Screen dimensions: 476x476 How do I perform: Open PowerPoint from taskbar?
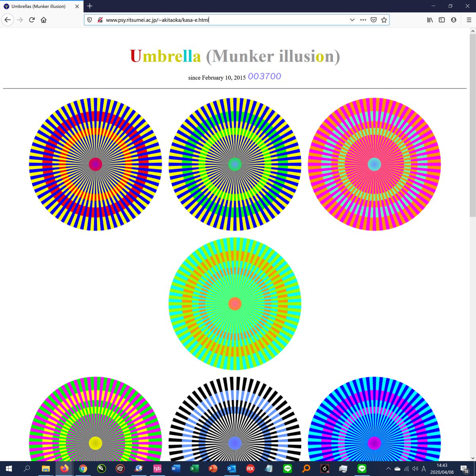tap(213, 468)
